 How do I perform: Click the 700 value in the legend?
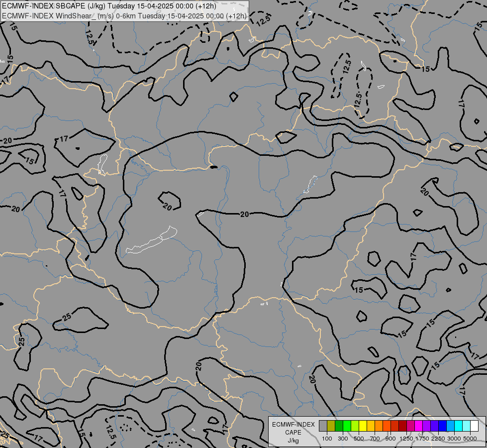pyautogui.click(x=375, y=439)
